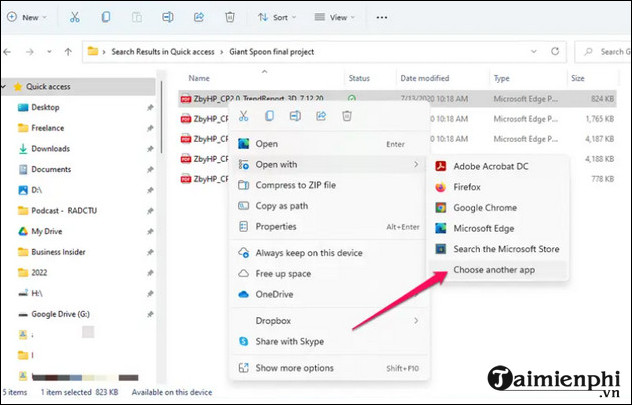Open the View dropdown menu

(335, 17)
